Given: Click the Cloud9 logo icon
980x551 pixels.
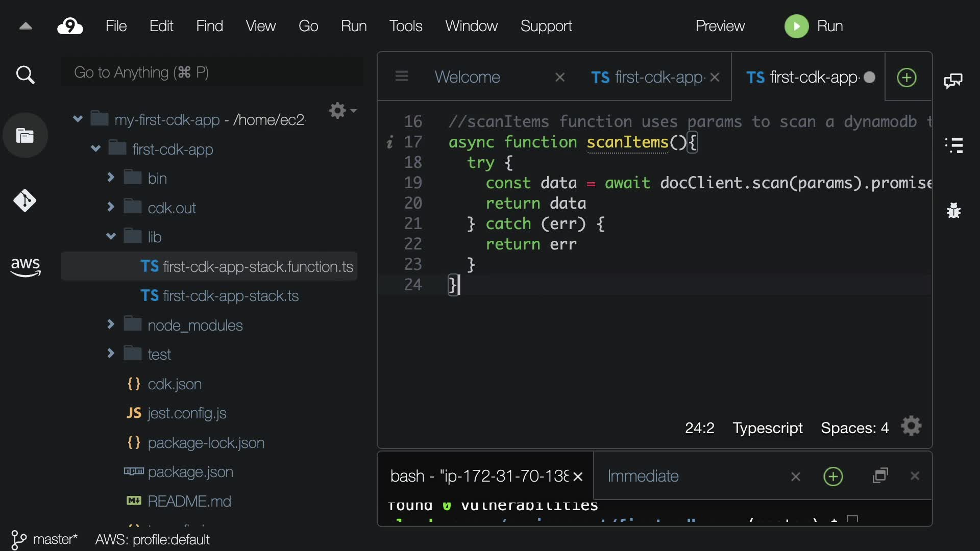Looking at the screenshot, I should [x=70, y=26].
